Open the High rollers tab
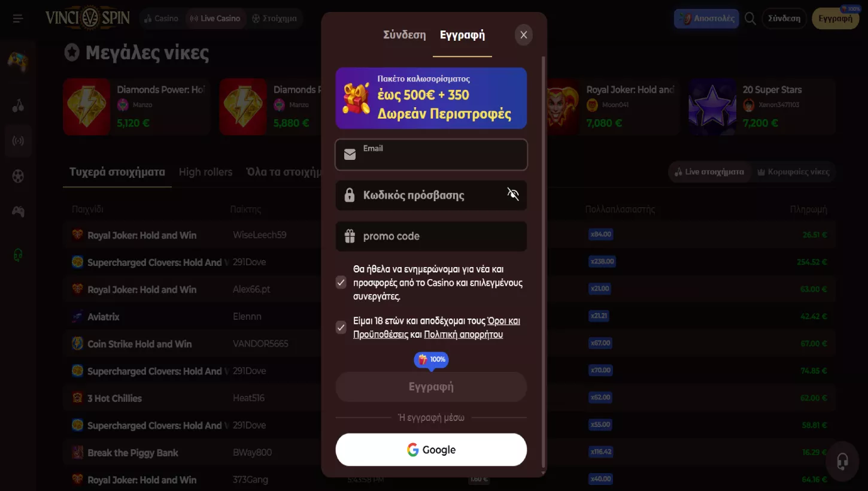The height and width of the screenshot is (491, 868). [205, 172]
